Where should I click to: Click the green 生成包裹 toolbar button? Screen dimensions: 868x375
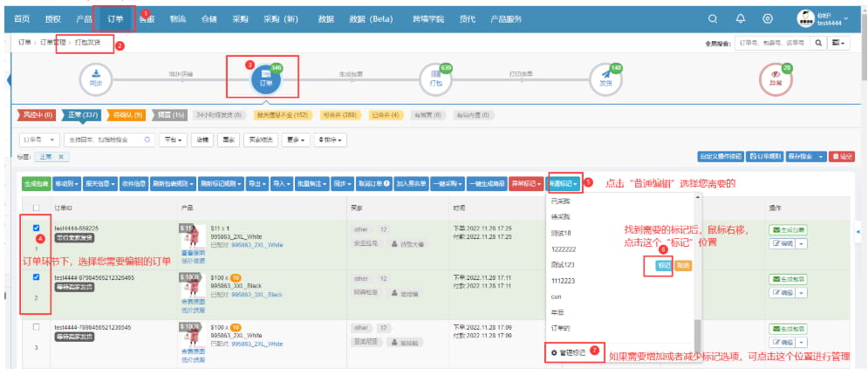[x=36, y=184]
